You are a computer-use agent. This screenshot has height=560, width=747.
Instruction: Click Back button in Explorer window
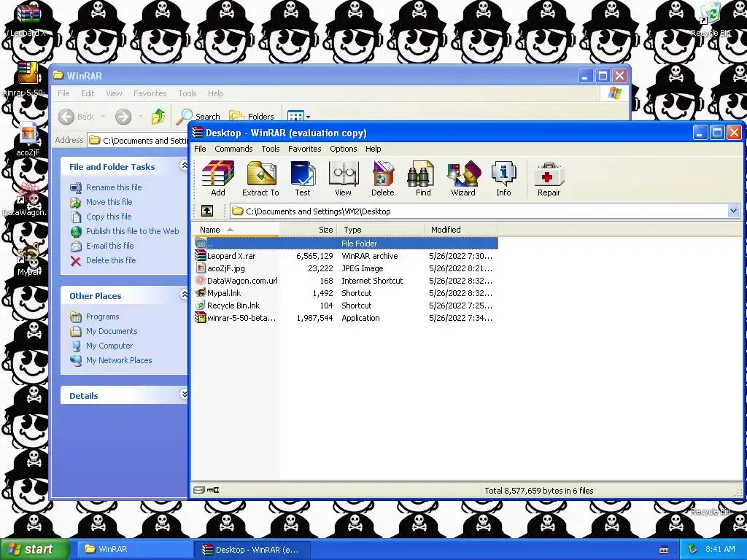(77, 117)
